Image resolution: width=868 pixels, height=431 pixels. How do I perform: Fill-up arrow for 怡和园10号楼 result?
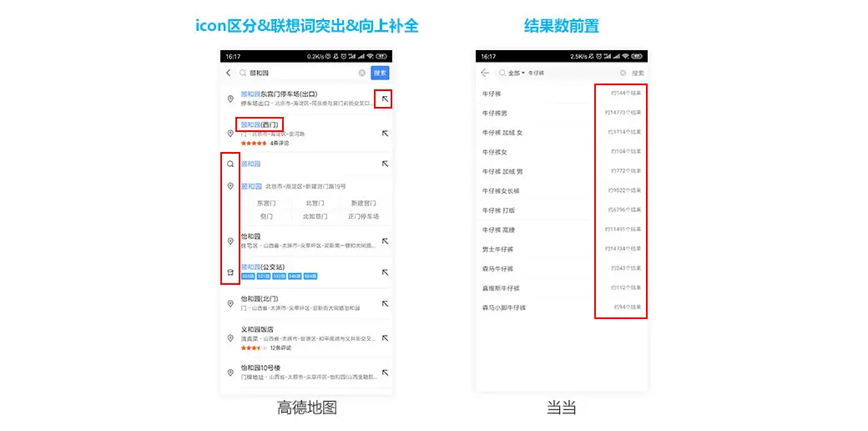[386, 373]
